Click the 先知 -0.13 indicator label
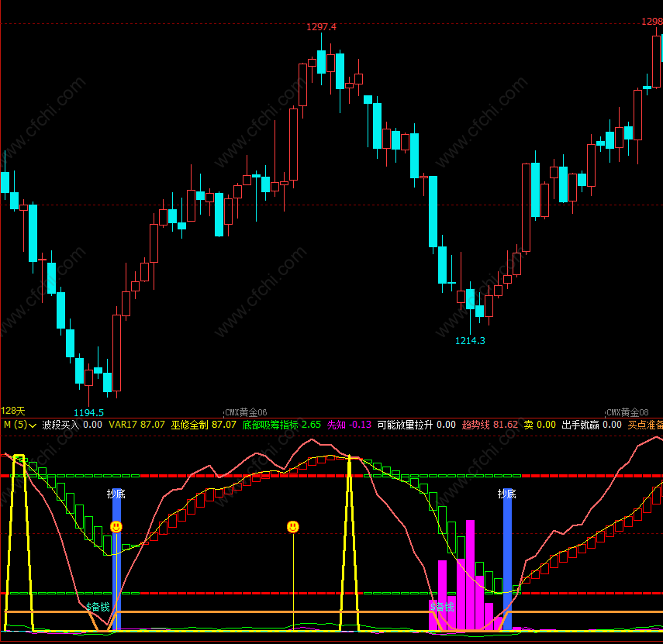This screenshot has height=644, width=663. click(x=349, y=425)
